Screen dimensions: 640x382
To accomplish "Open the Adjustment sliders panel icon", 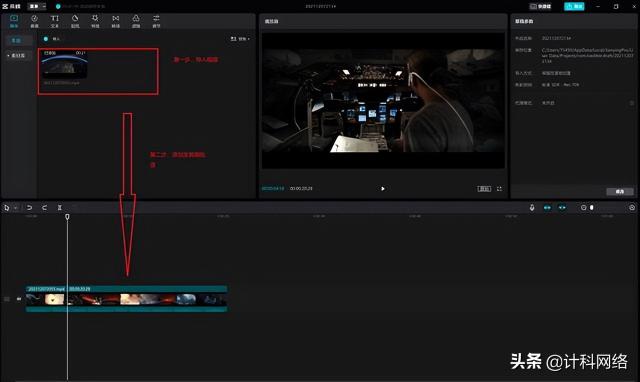I will tap(156, 21).
